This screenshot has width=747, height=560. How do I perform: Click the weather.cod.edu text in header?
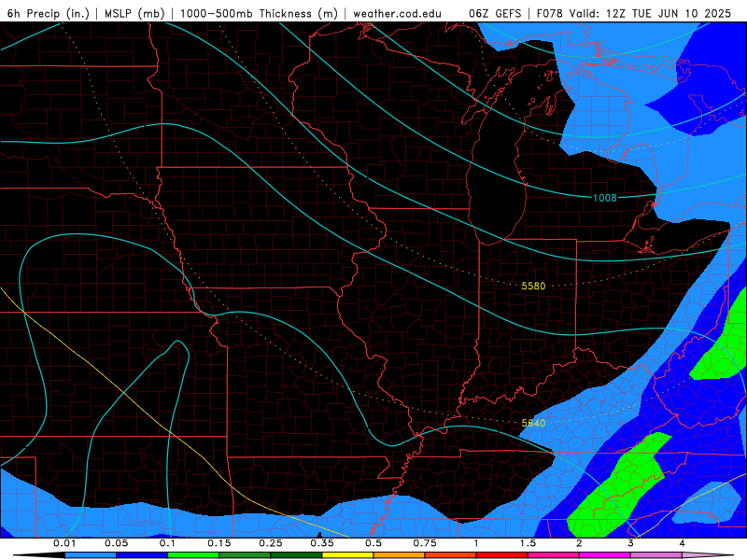[x=398, y=14]
